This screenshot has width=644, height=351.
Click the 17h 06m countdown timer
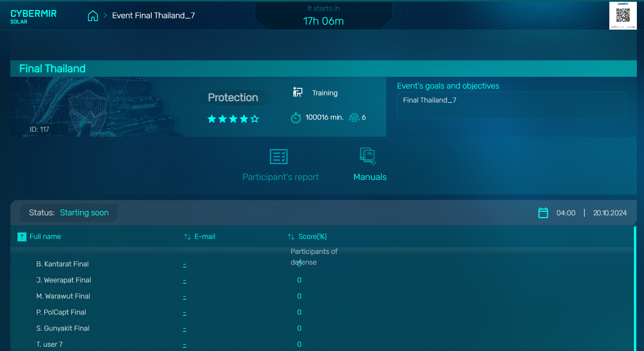tap(323, 21)
